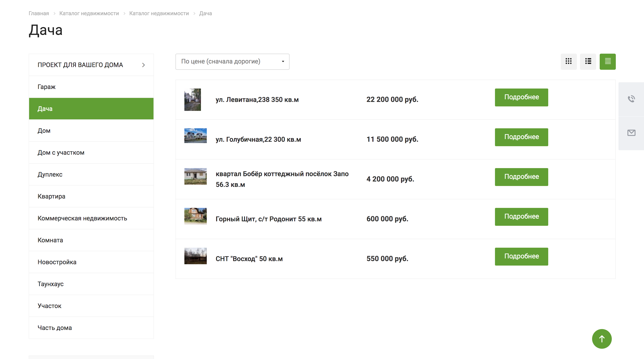Image resolution: width=644 pixels, height=359 pixels.
Task: Click first Каталог недвижимости breadcrumb
Action: pyautogui.click(x=89, y=13)
